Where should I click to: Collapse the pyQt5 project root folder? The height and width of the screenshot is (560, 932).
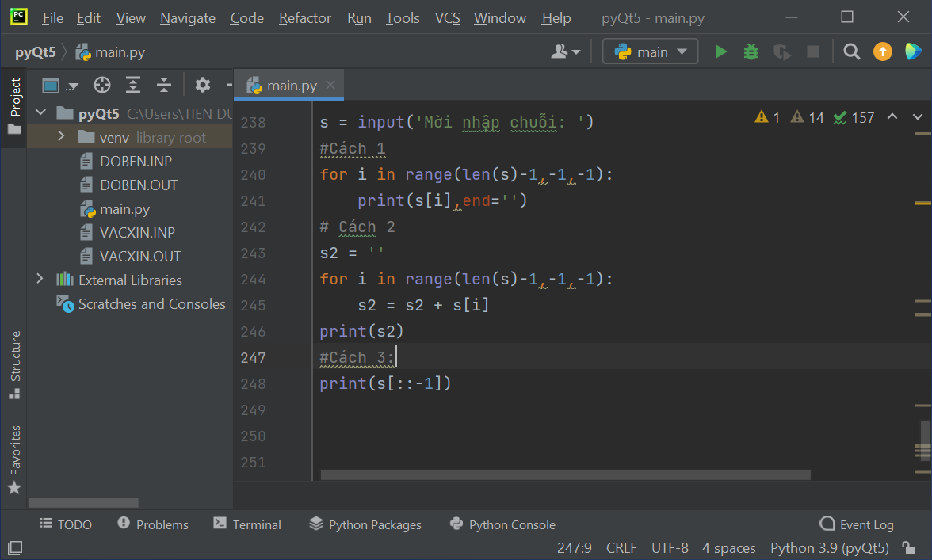coord(41,112)
